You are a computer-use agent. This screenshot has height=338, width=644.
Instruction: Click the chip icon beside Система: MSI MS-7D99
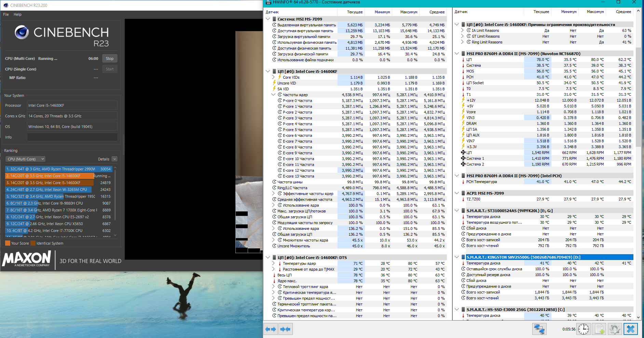pos(274,19)
